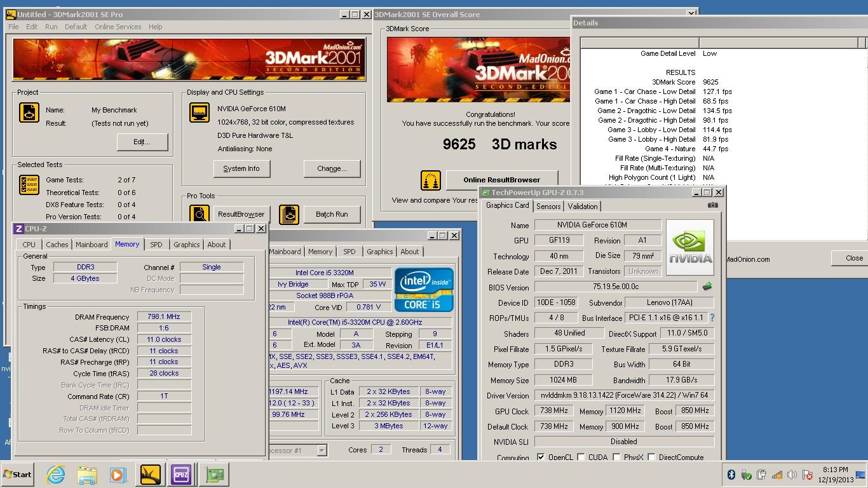The height and width of the screenshot is (488, 868).
Task: Click the Driver Version field in GPU-Z
Action: [x=624, y=395]
